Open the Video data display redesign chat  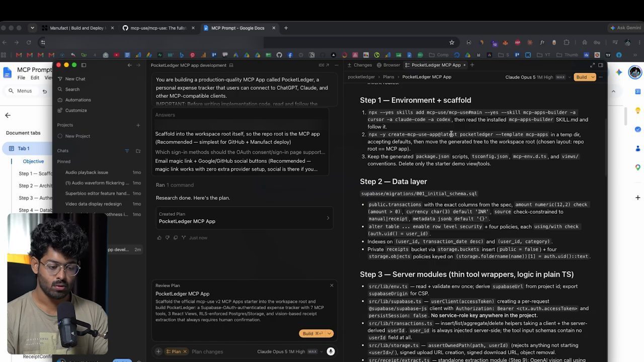[x=94, y=204]
